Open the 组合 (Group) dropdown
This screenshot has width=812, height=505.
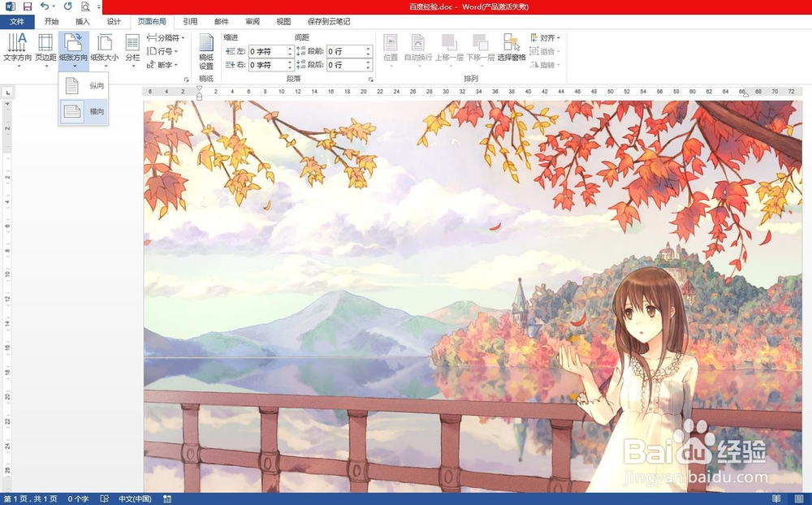click(x=546, y=51)
